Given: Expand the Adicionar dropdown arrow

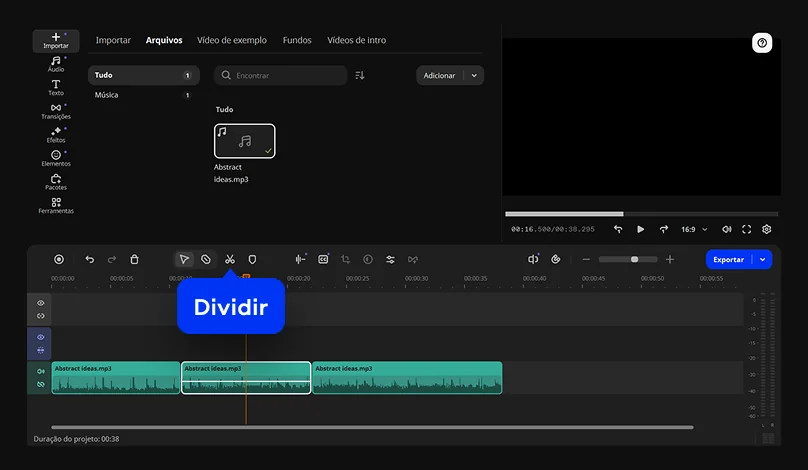Looking at the screenshot, I should click(475, 75).
